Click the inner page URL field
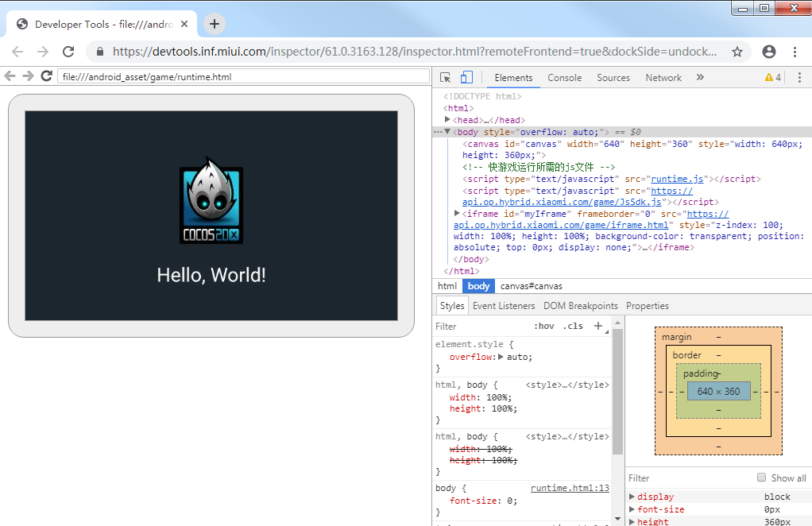 click(243, 76)
